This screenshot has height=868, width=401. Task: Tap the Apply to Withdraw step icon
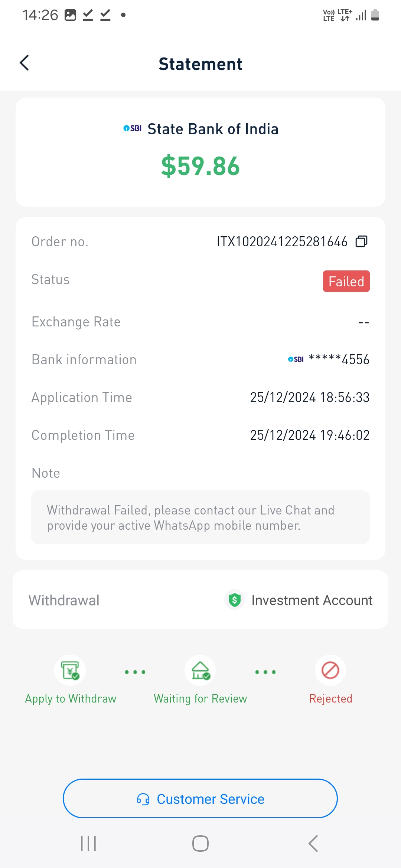coord(70,670)
